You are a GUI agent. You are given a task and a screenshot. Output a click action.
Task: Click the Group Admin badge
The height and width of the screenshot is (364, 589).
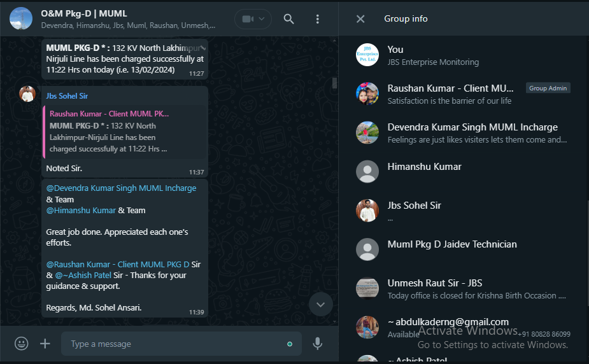tap(548, 88)
